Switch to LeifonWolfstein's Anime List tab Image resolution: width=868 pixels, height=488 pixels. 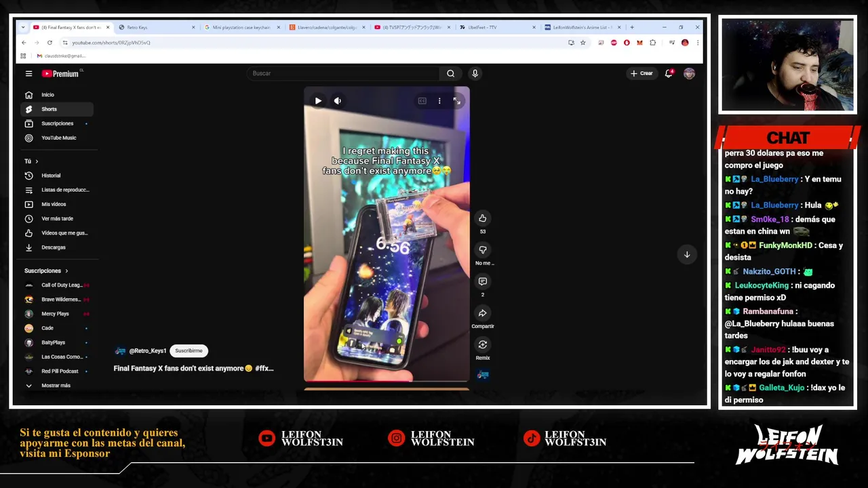(581, 27)
